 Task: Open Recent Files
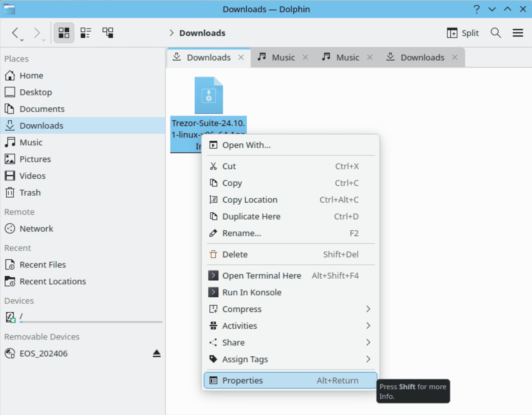pyautogui.click(x=83, y=265)
